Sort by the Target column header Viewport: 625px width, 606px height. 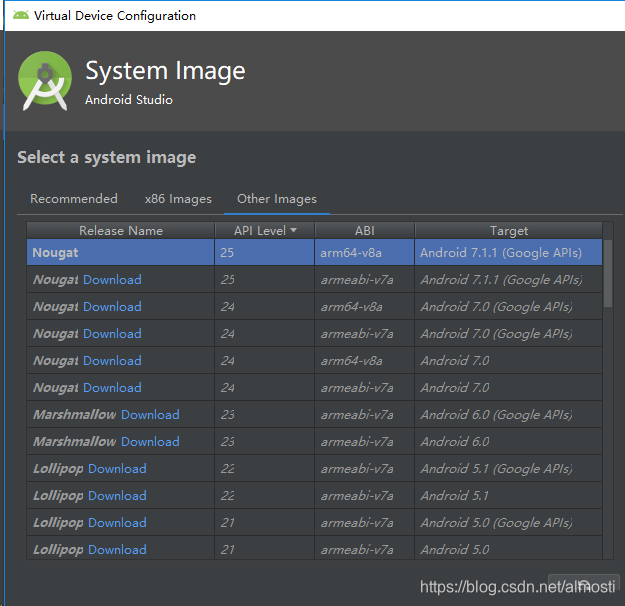(x=509, y=230)
